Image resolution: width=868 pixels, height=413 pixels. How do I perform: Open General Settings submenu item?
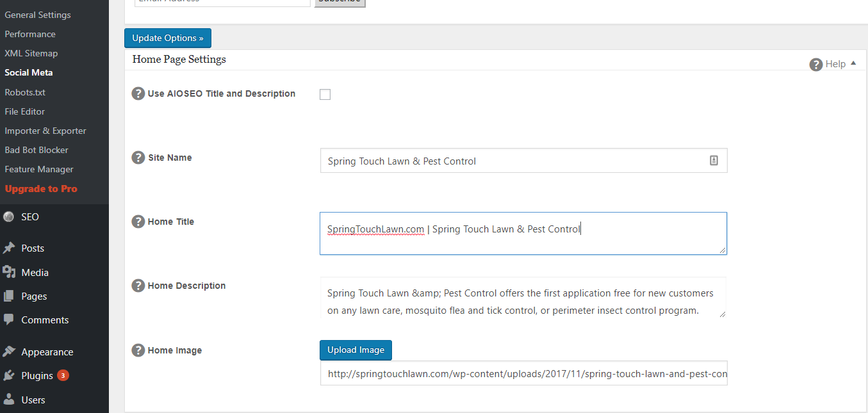(x=38, y=15)
